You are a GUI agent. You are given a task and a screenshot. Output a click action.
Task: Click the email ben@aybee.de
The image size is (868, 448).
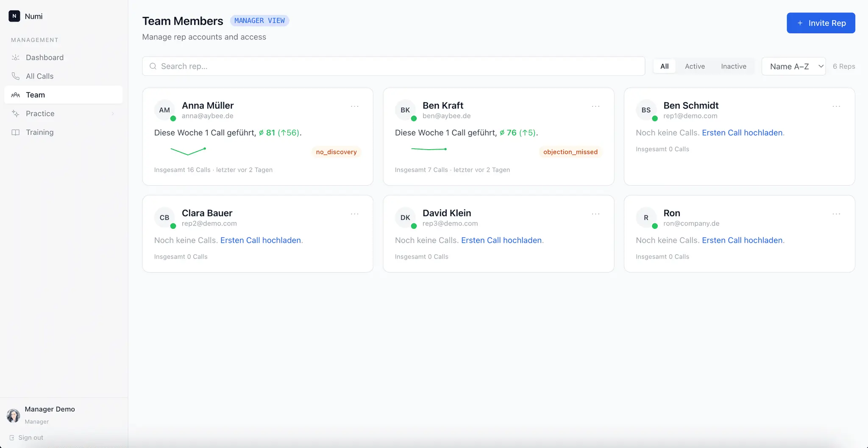point(447,116)
